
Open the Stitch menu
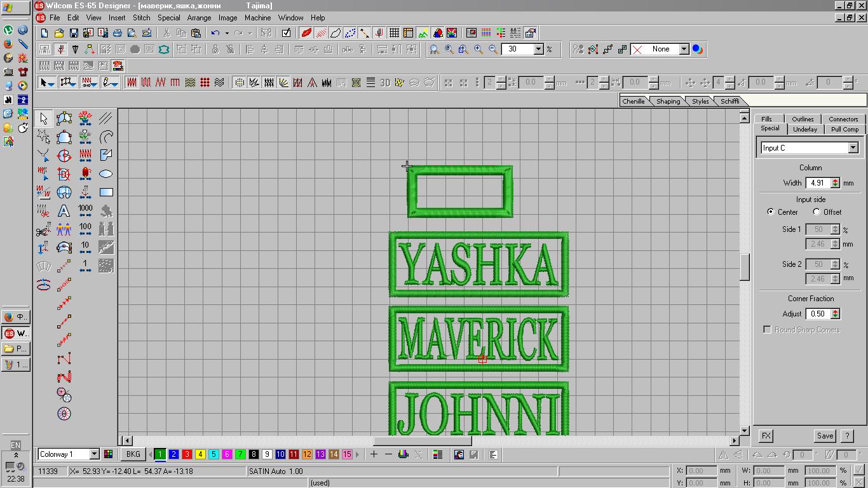pyautogui.click(x=141, y=18)
